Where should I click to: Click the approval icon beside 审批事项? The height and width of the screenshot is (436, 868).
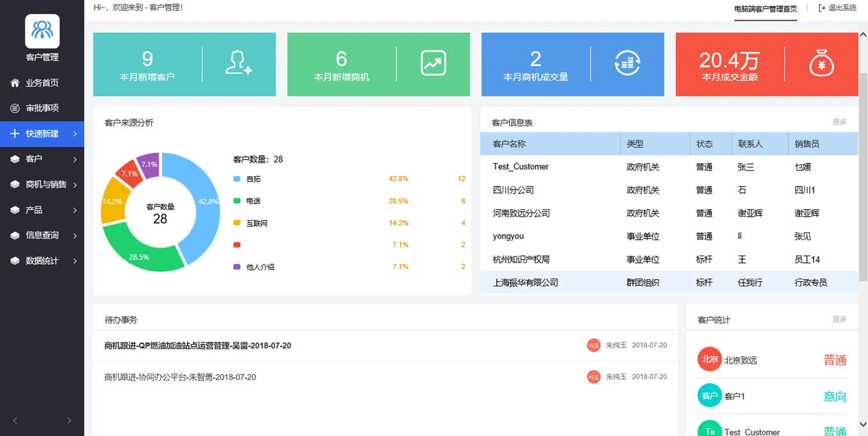point(15,108)
